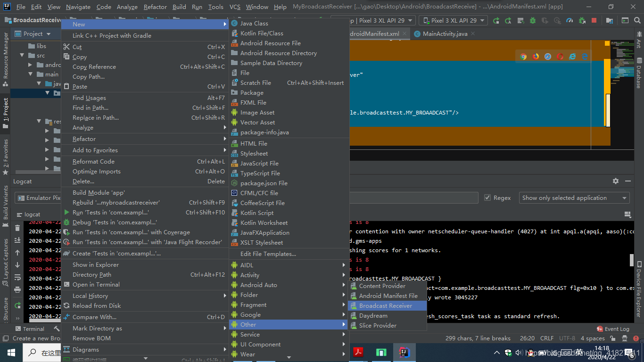The height and width of the screenshot is (362, 644).
Task: Click Attach Debugger to Android Process icon
Action: 582,20
